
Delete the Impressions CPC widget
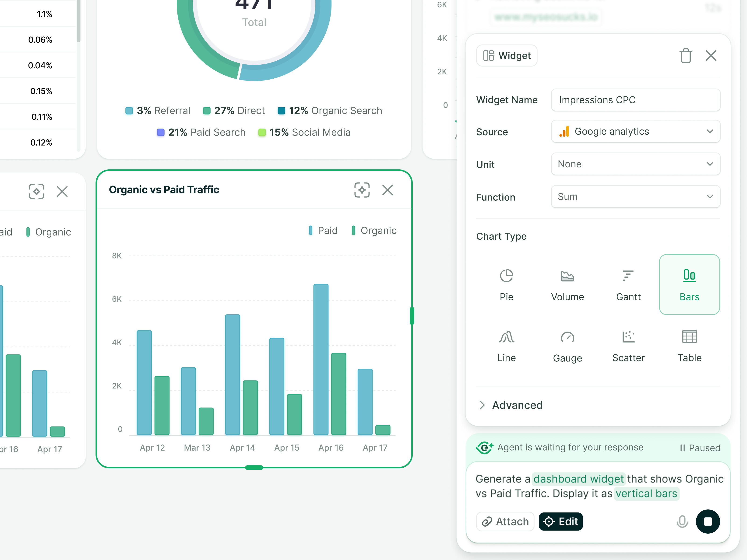(686, 56)
